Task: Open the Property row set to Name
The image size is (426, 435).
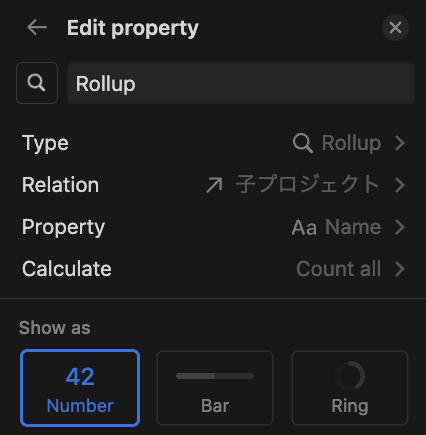Action: coord(213,227)
